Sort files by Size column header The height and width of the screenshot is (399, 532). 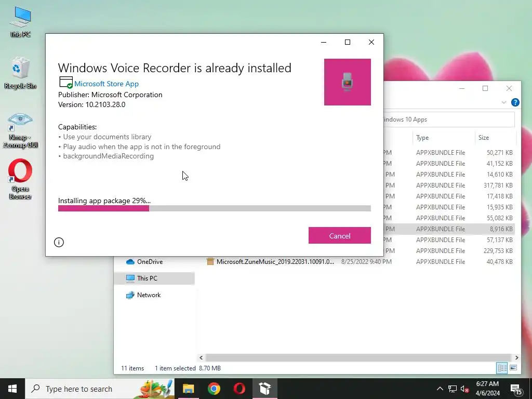point(495,137)
